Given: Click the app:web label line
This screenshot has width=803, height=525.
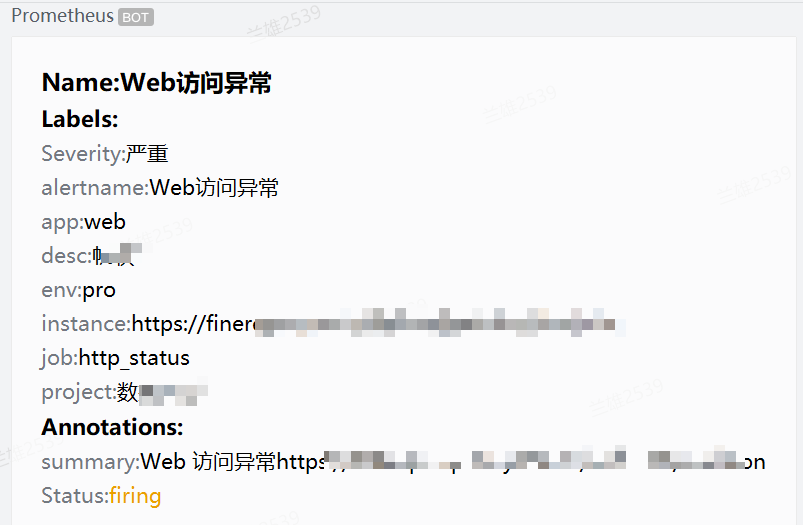Looking at the screenshot, I should tap(84, 222).
